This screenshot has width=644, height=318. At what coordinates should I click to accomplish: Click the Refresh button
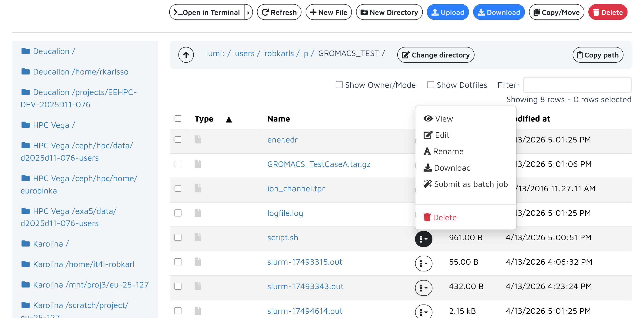279,12
